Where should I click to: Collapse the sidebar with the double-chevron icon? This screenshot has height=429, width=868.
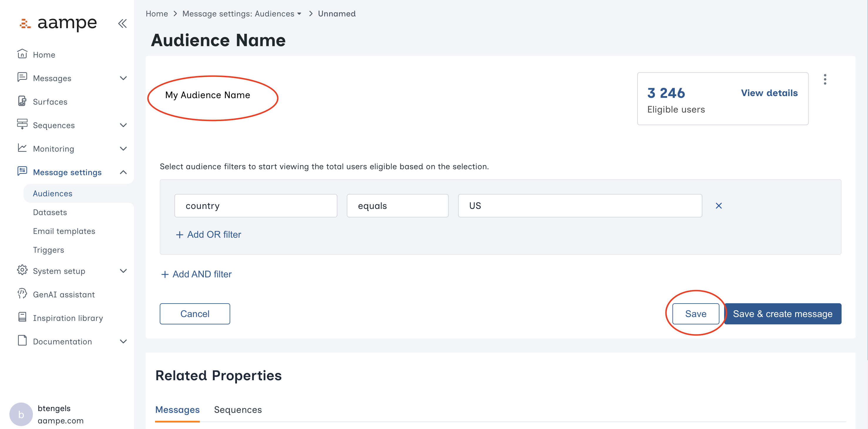pyautogui.click(x=122, y=23)
